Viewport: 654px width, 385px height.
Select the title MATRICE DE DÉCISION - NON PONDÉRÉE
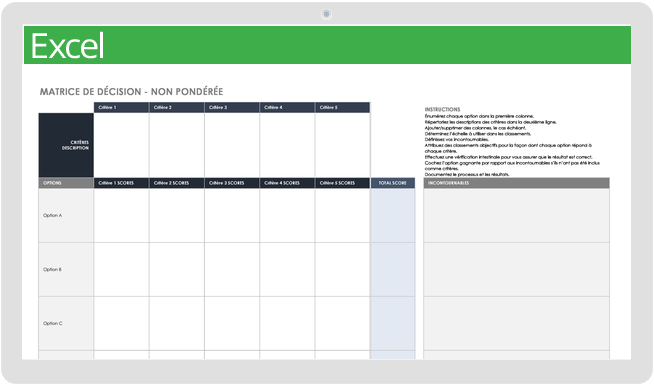tap(131, 92)
